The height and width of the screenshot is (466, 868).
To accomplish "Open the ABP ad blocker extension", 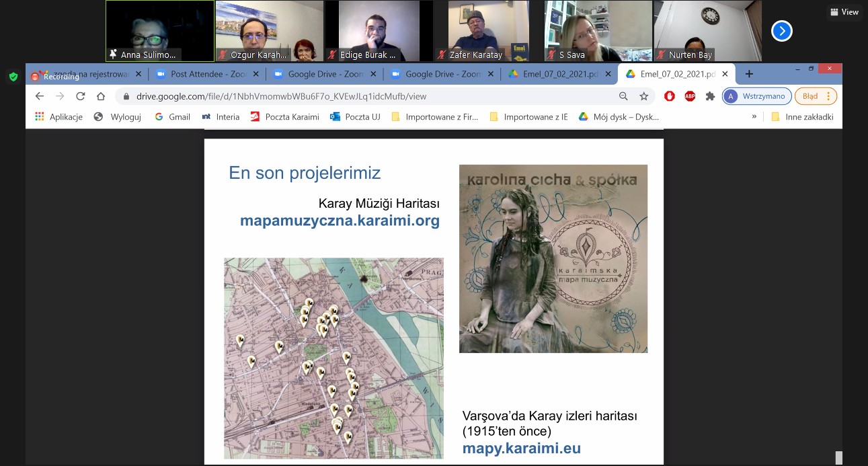I will [690, 96].
